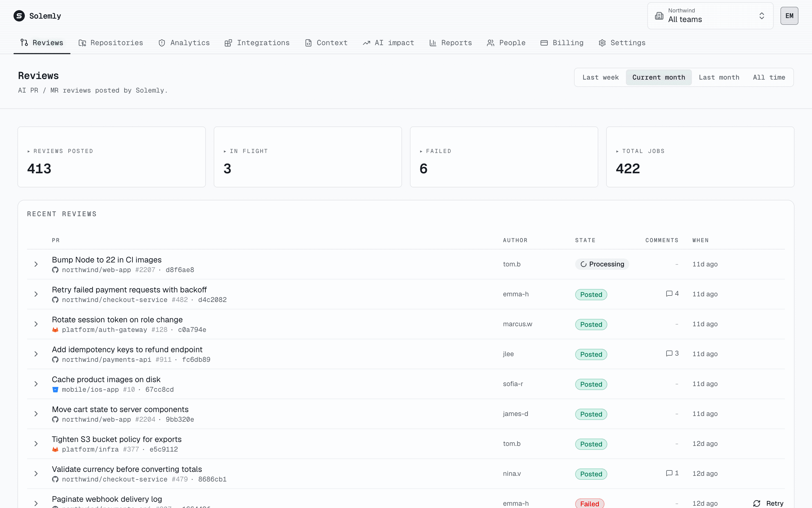Click the comment icon showing 3 comments
The image size is (812, 508).
click(x=669, y=353)
